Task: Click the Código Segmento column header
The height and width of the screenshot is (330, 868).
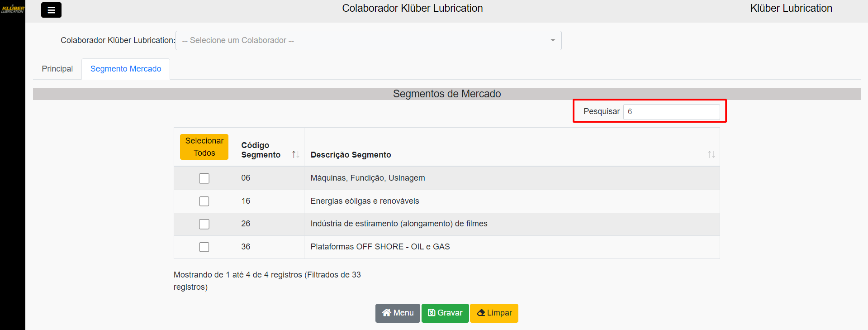Action: pyautogui.click(x=261, y=150)
